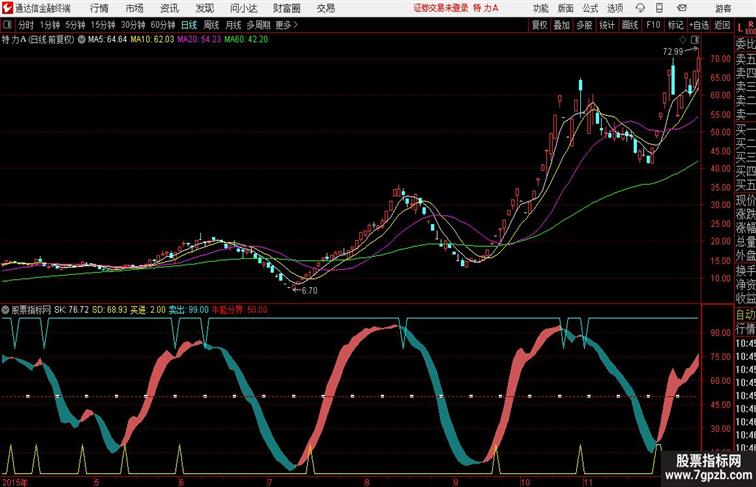
Task: Open the mobile phone icon in title bar
Action: [x=659, y=8]
